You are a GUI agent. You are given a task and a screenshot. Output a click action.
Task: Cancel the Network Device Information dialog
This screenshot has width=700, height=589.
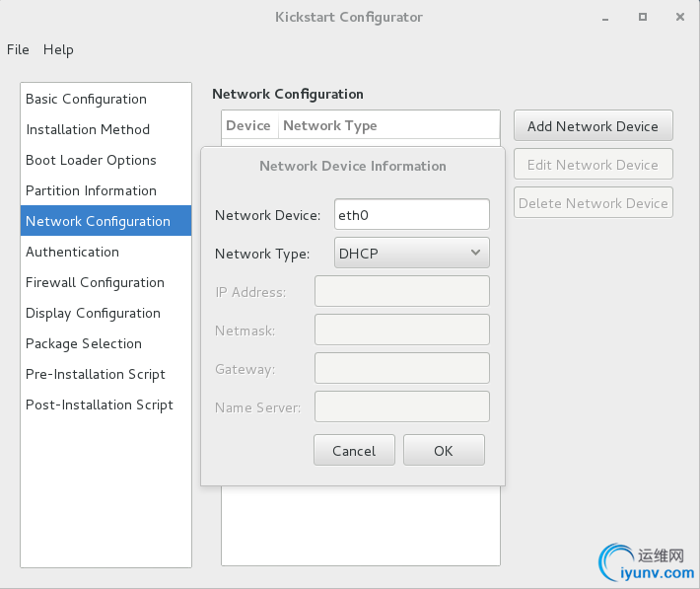click(354, 450)
